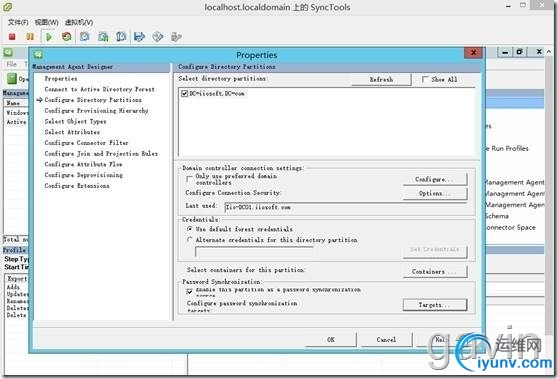Open the 视图(W) menu

pos(47,22)
